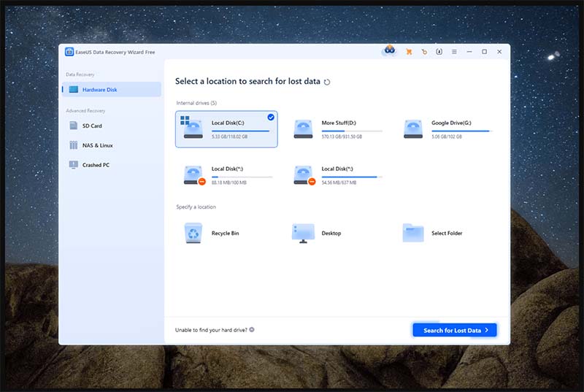Click the SD Card icon
The width and height of the screenshot is (584, 392).
pyautogui.click(x=74, y=126)
